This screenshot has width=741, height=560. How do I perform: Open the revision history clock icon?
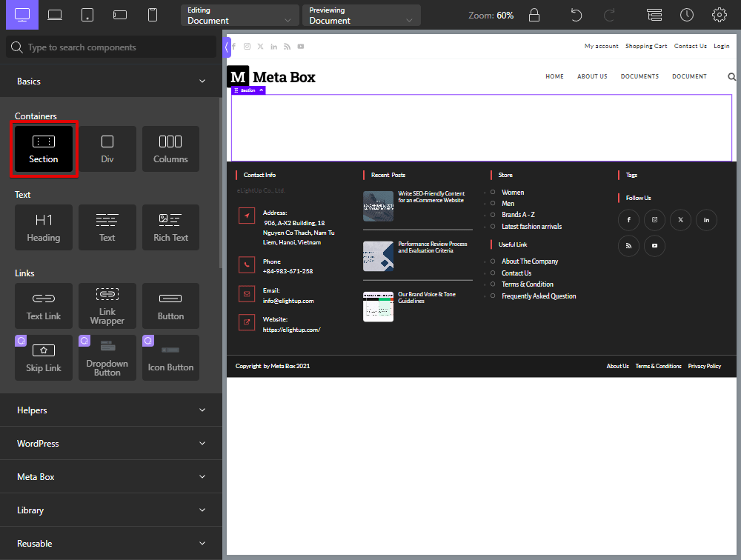[686, 14]
